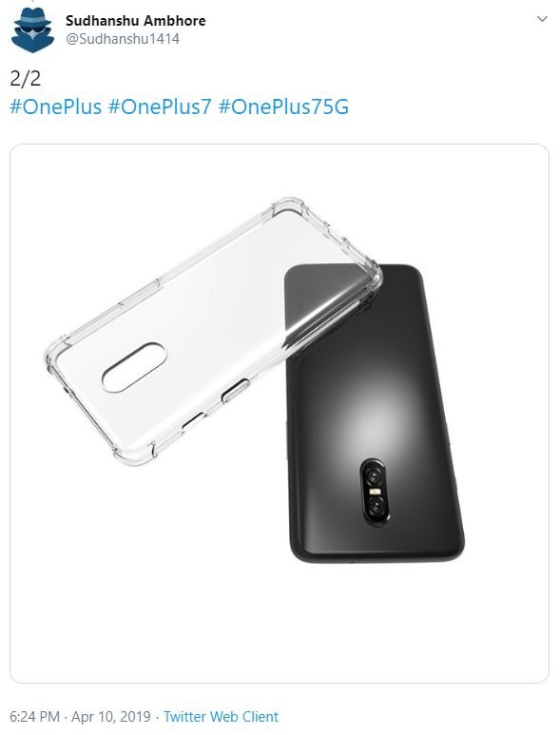Click the side button bump on clear case
Image resolution: width=560 pixels, height=735 pixels.
click(235, 391)
